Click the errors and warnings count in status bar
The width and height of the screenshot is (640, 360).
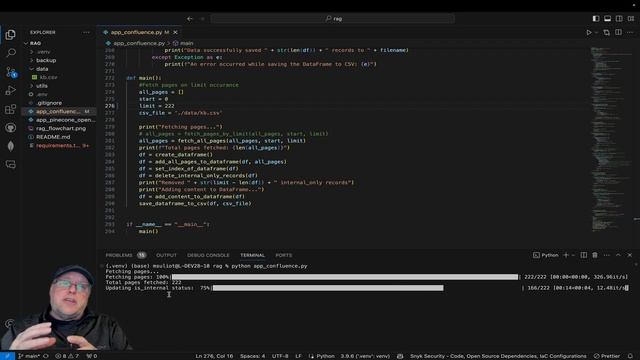click(x=67, y=356)
